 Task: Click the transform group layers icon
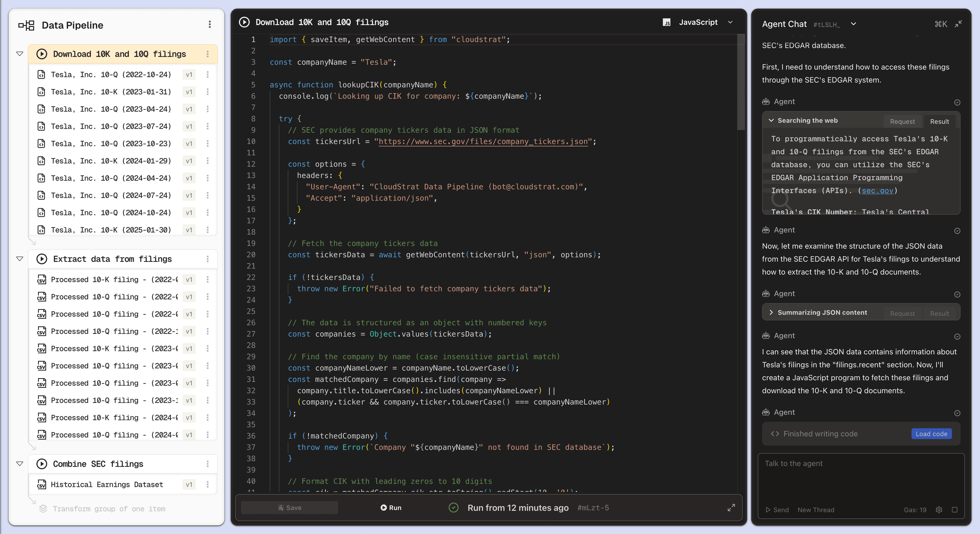[43, 509]
